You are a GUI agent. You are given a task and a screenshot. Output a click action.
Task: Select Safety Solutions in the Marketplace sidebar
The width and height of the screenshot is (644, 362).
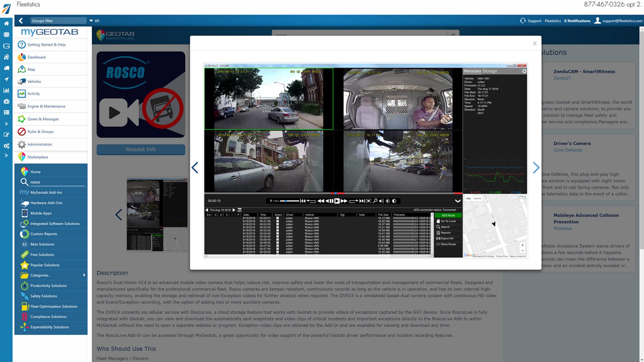tap(43, 296)
